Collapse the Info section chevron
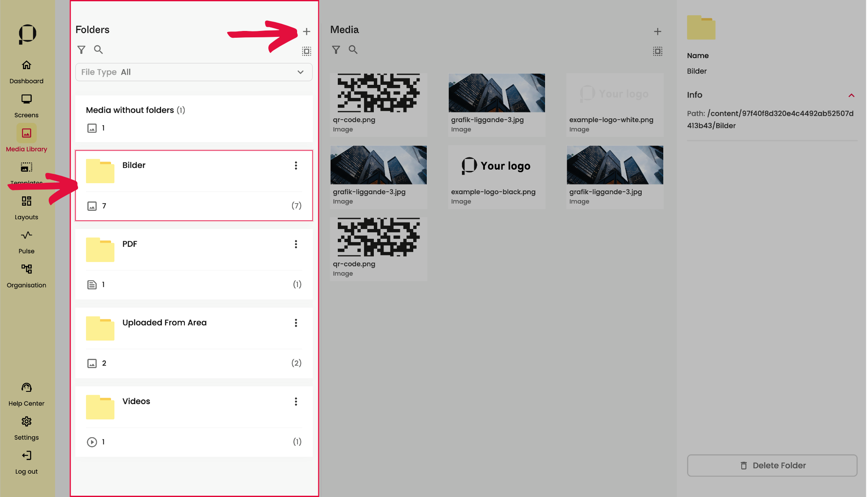The height and width of the screenshot is (497, 868). (851, 95)
